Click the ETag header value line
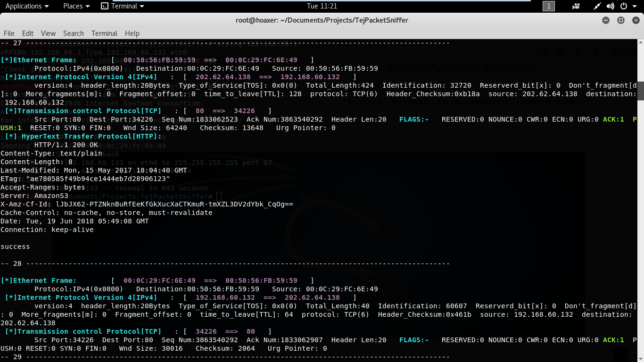 tap(85, 179)
